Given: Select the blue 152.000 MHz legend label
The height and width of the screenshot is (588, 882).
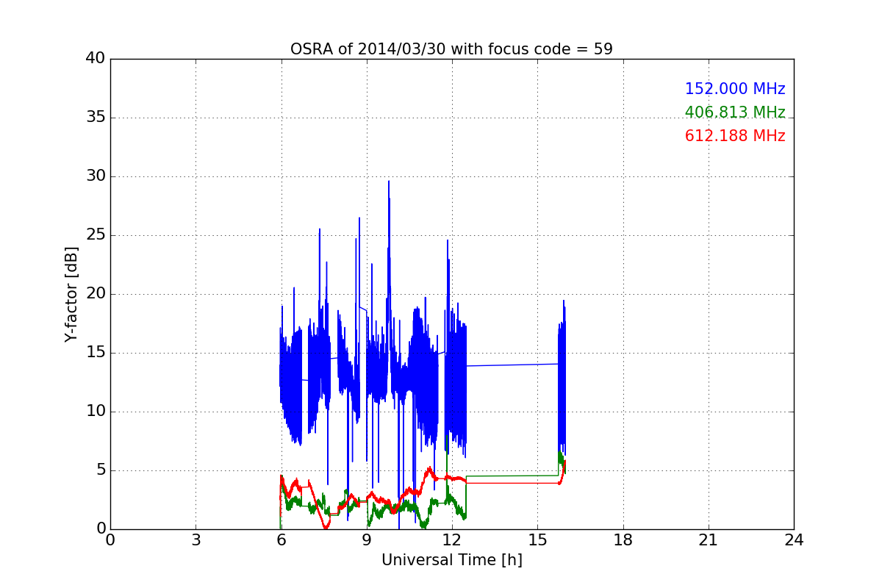Looking at the screenshot, I should point(735,89).
